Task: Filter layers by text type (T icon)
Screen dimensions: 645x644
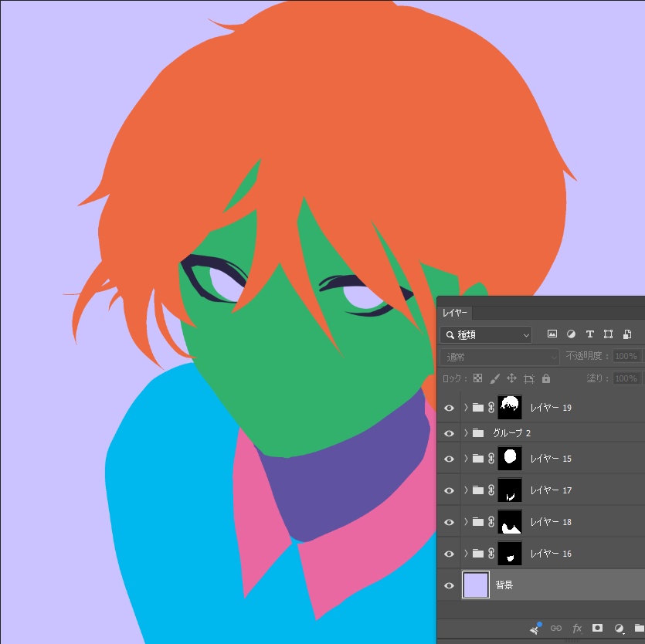Action: (x=590, y=334)
